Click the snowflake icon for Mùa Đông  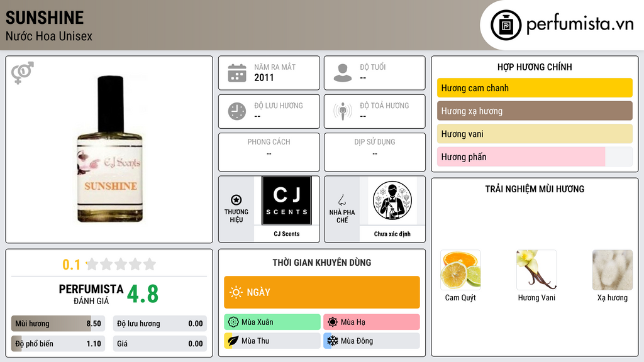click(x=333, y=341)
